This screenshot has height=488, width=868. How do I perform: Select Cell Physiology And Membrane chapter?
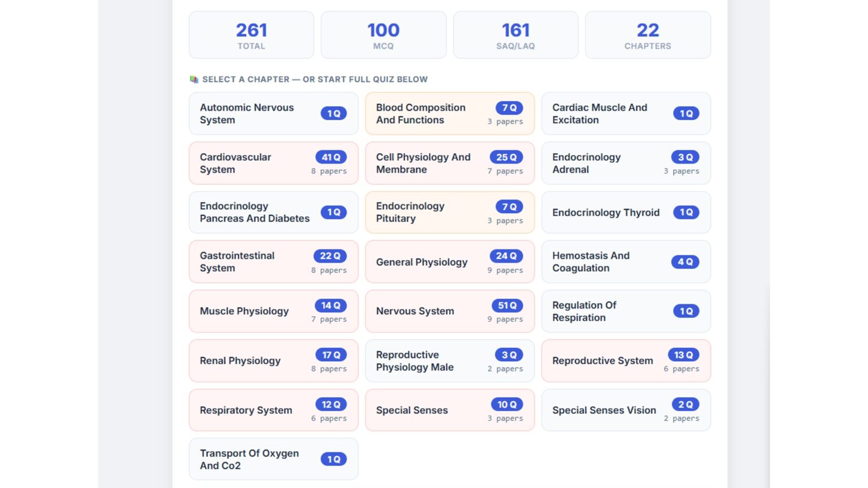point(450,163)
